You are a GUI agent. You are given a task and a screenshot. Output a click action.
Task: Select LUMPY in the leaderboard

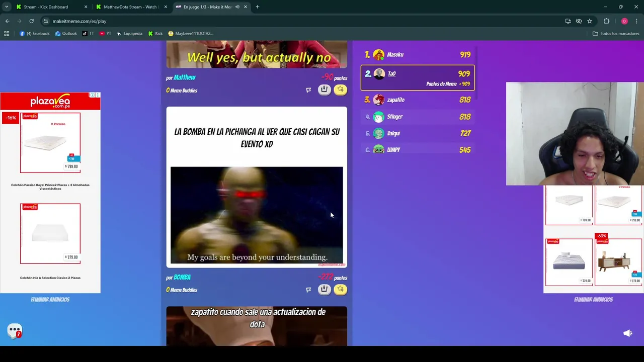click(418, 149)
